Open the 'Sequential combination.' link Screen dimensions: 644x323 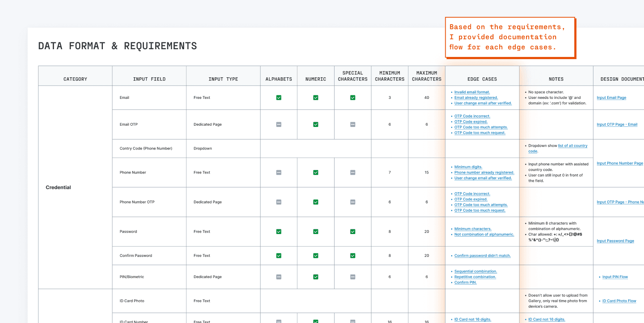475,272
